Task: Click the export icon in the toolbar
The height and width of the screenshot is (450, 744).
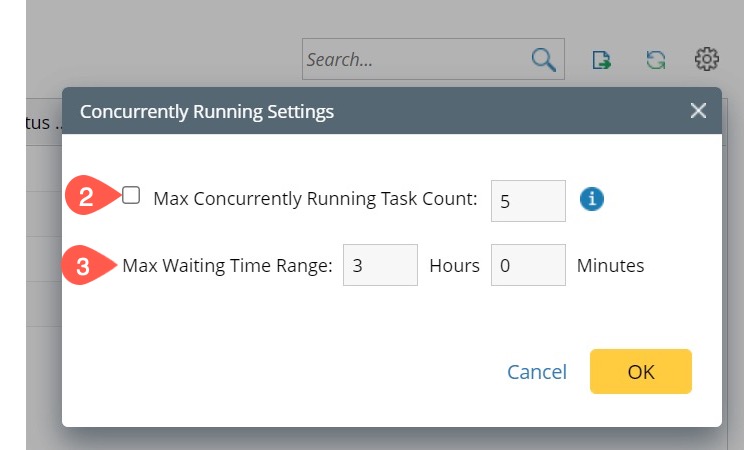Action: coord(602,60)
